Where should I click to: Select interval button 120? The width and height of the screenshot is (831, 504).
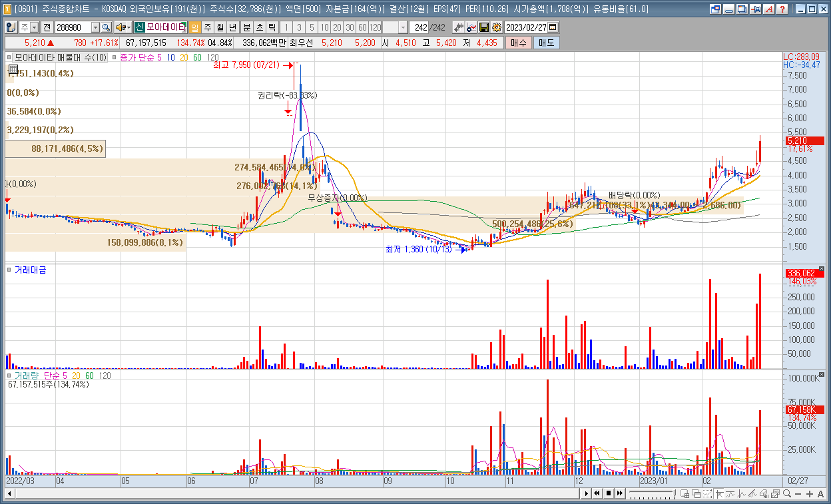click(x=375, y=27)
